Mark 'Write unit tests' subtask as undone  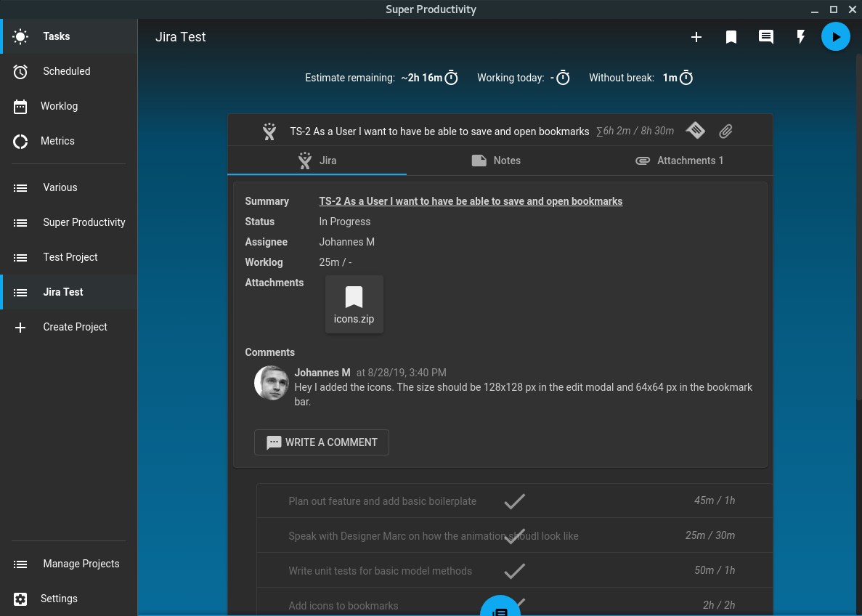tap(514, 570)
